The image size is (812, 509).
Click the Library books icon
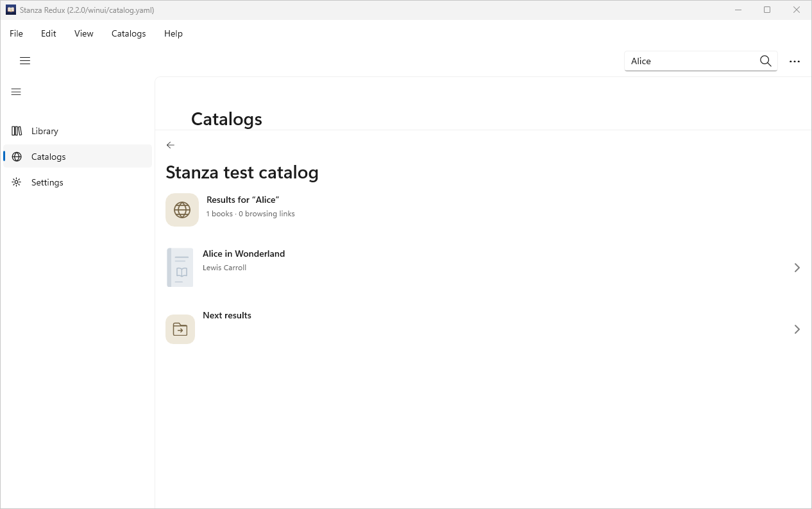pos(17,131)
